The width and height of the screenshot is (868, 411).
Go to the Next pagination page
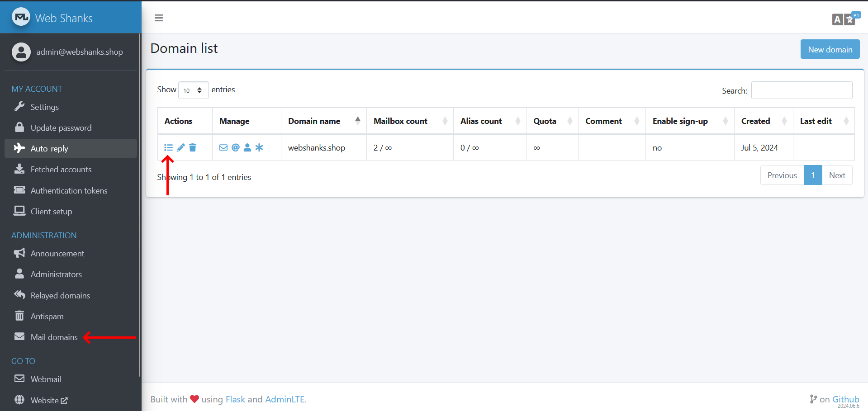click(x=837, y=175)
